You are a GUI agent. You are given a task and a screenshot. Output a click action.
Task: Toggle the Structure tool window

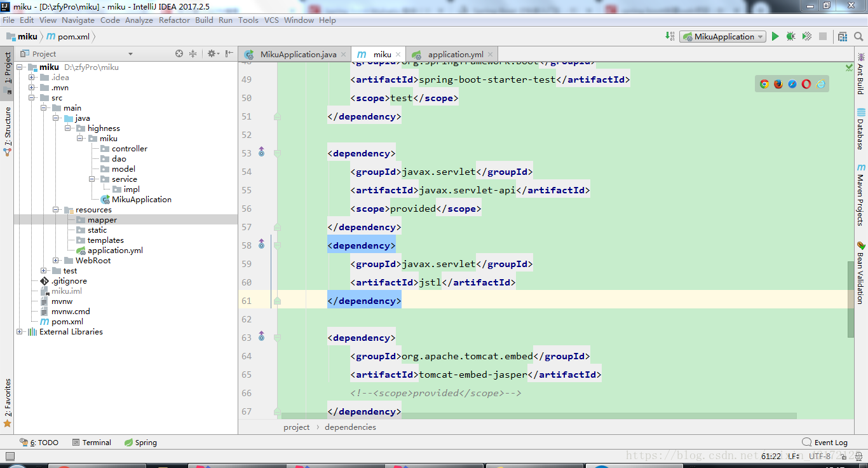(x=8, y=130)
